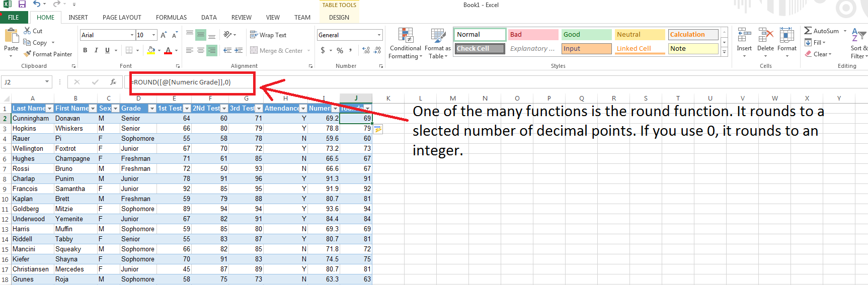Viewport: 868px width, 285px height.
Task: Apply the Check Cell style
Action: 480,48
